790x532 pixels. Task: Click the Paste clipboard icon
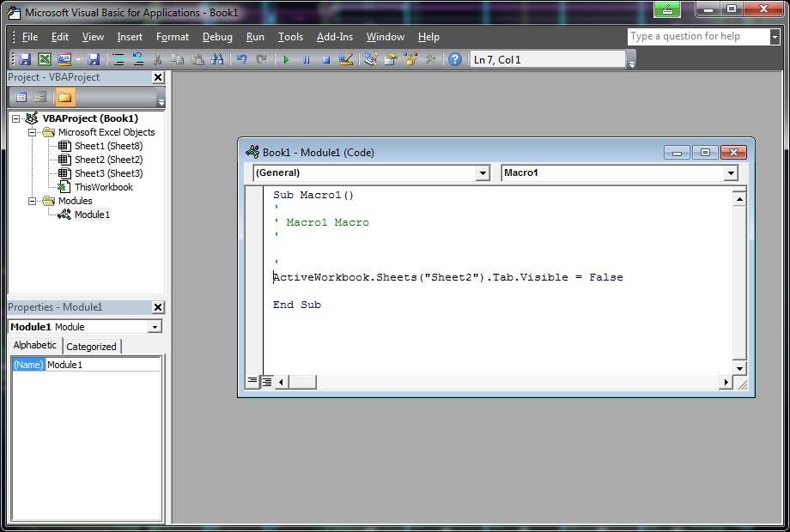(x=197, y=59)
